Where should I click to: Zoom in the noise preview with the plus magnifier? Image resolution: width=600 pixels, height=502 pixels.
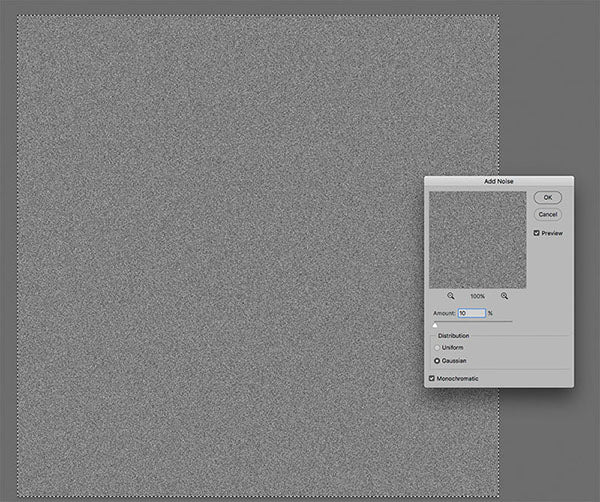504,296
